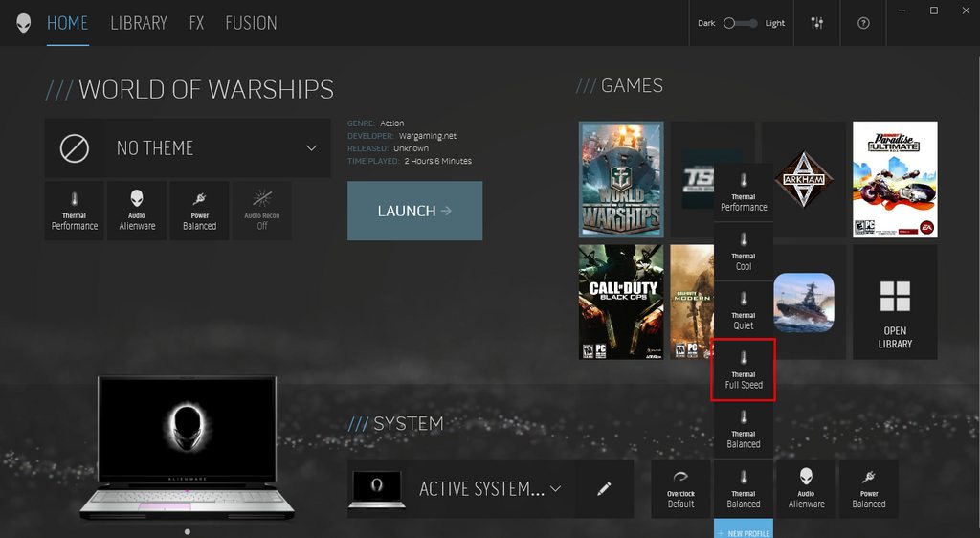The width and height of the screenshot is (980, 538).
Task: Select Burnout Paradise Ultimate cover
Action: click(895, 179)
